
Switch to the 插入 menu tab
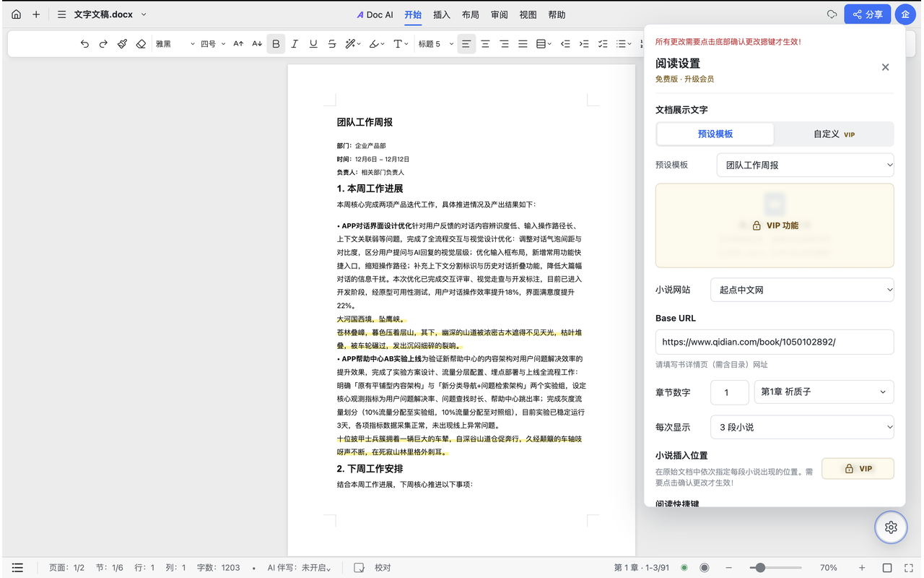point(442,14)
